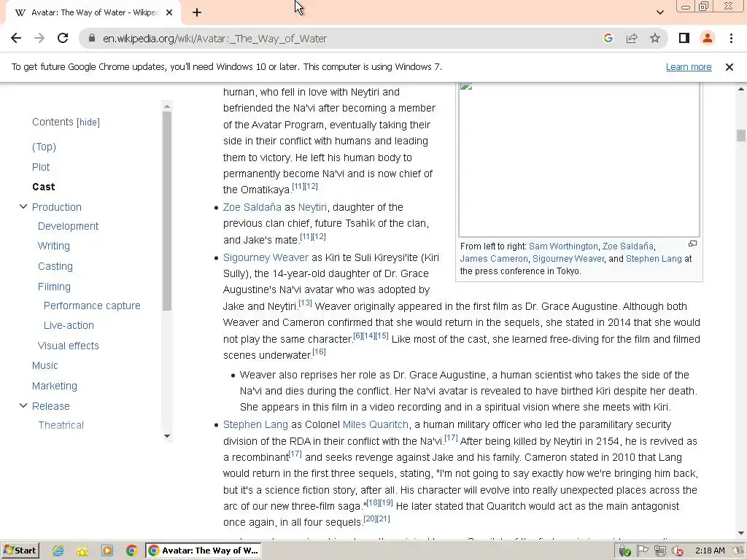
Task: Click the Learn more link
Action: (x=689, y=67)
